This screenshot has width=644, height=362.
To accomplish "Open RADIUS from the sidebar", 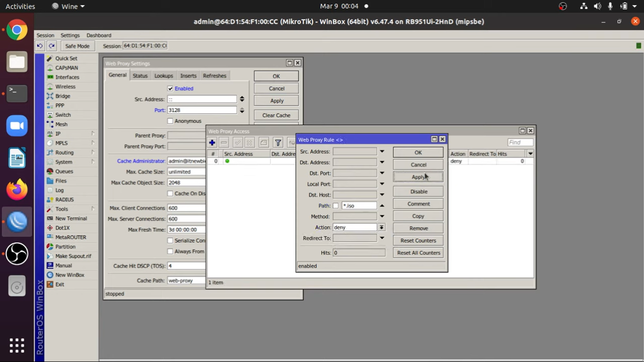I will [65, 200].
